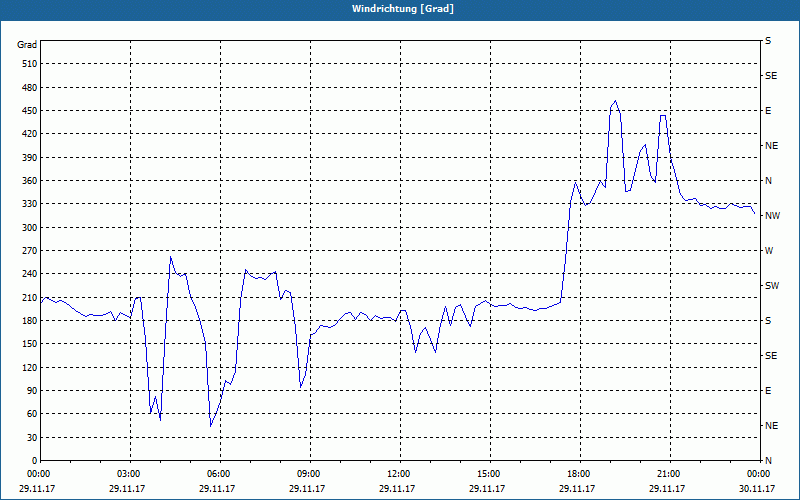The height and width of the screenshot is (500, 800).
Task: Click the "W" compass label
Action: (x=769, y=251)
